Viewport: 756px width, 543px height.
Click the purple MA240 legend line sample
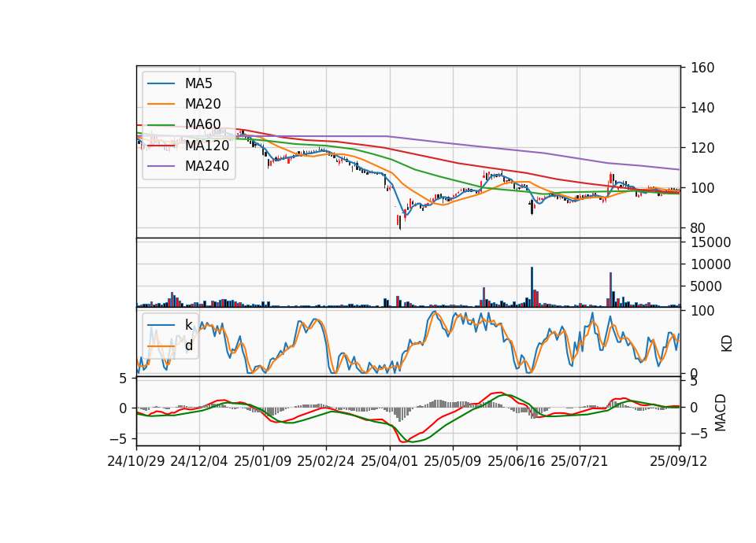coord(161,166)
